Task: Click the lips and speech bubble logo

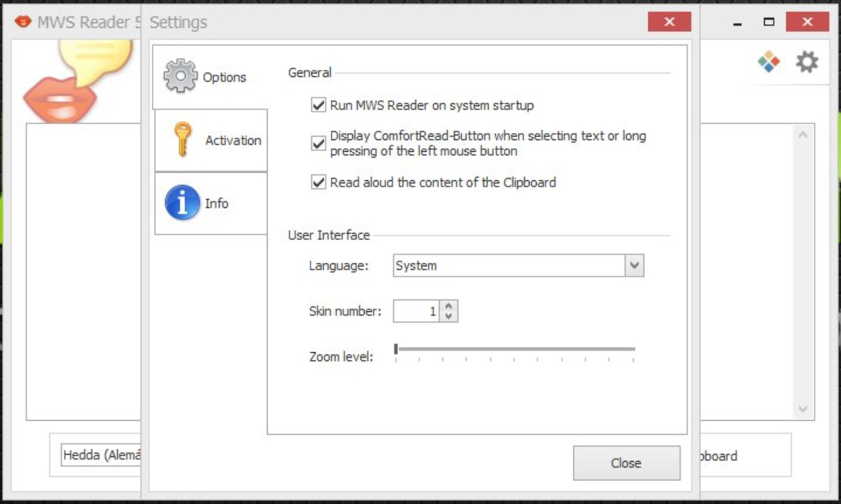Action: (79, 81)
